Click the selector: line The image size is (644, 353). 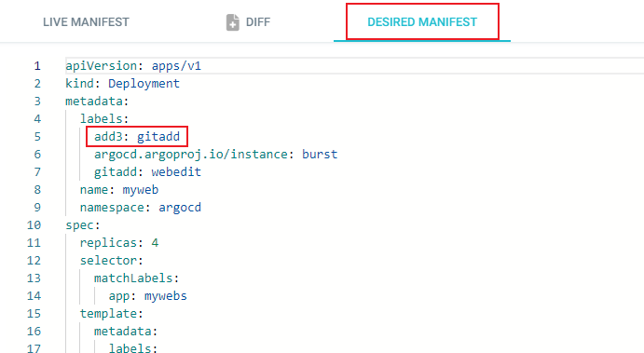[111, 260]
